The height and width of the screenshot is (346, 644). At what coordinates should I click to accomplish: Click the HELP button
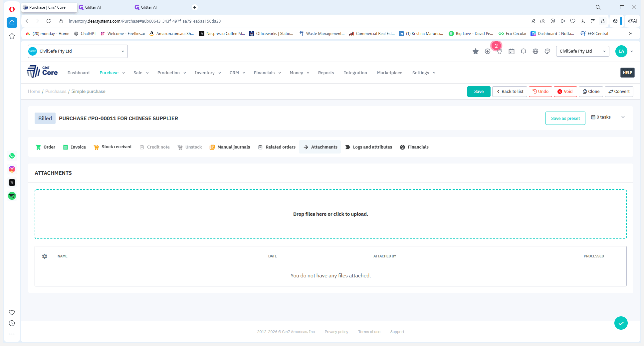coord(627,73)
